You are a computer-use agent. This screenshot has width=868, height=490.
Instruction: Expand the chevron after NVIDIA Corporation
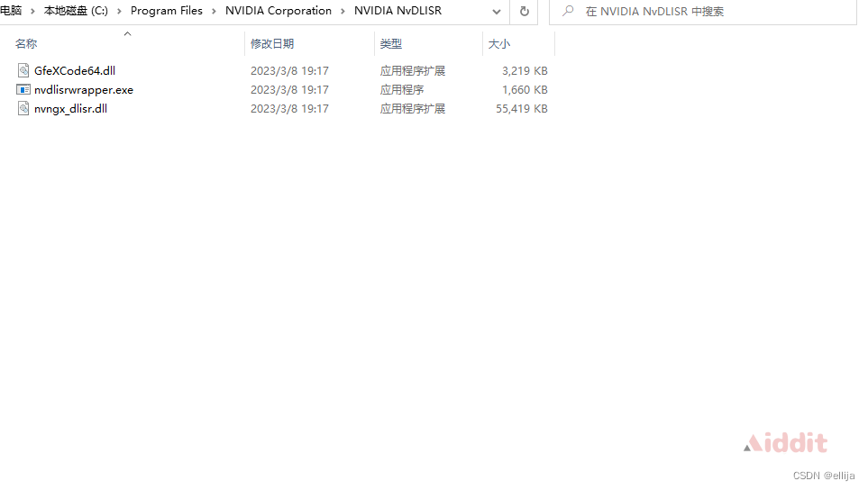click(343, 11)
